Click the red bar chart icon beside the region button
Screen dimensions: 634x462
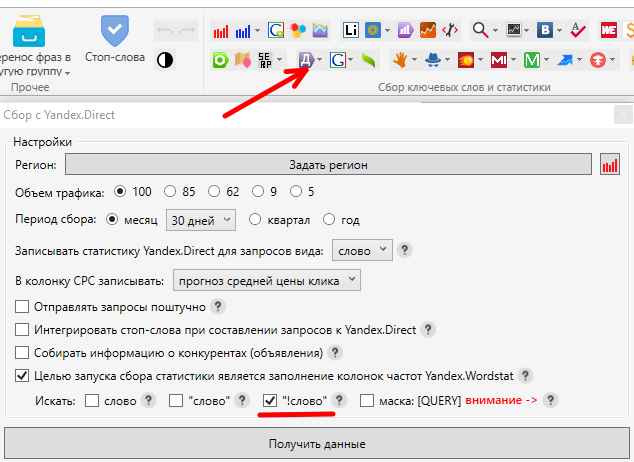609,165
